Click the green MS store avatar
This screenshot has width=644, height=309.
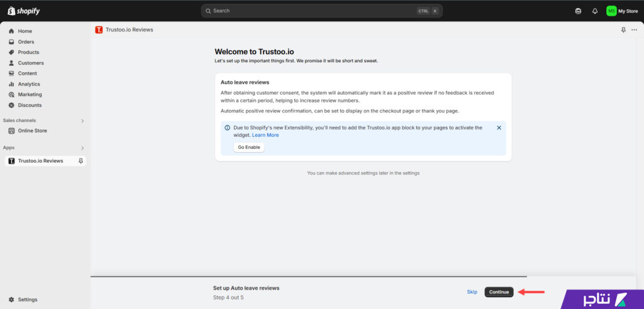(x=611, y=11)
